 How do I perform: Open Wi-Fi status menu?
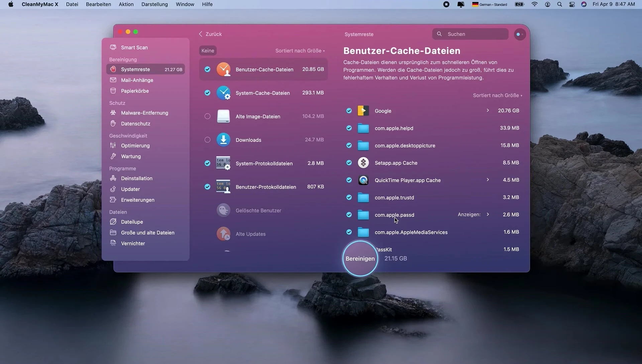point(535,4)
